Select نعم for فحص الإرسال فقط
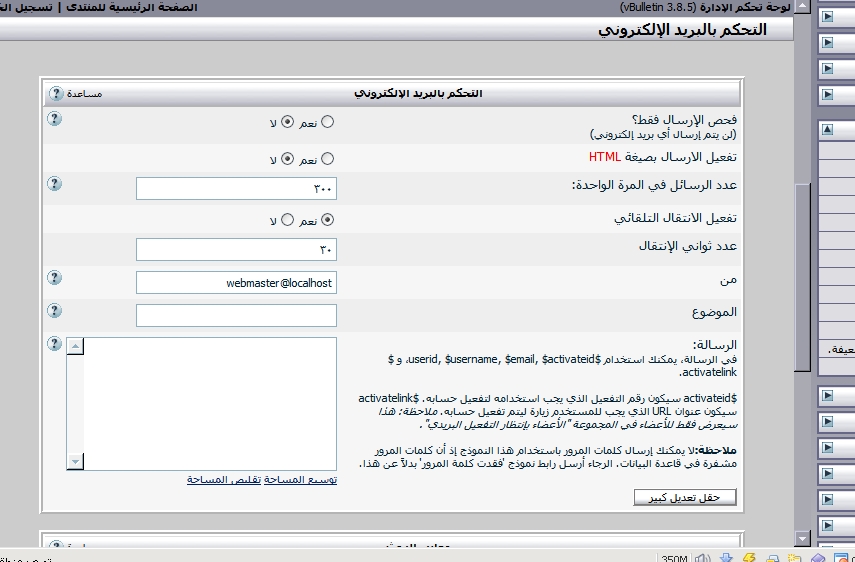 (326, 122)
